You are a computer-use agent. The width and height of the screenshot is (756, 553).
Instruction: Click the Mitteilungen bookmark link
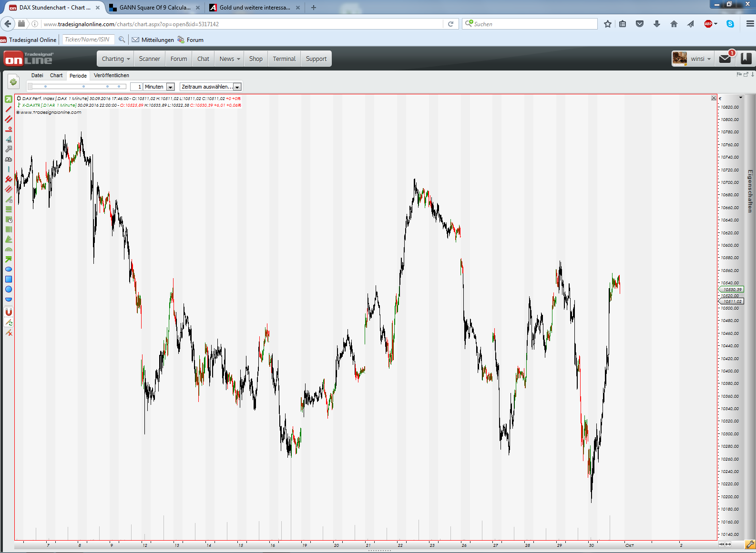153,40
